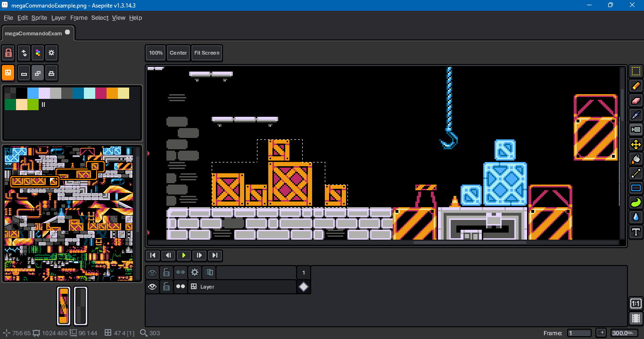
Task: Click the 300.0% zoom field
Action: click(625, 333)
